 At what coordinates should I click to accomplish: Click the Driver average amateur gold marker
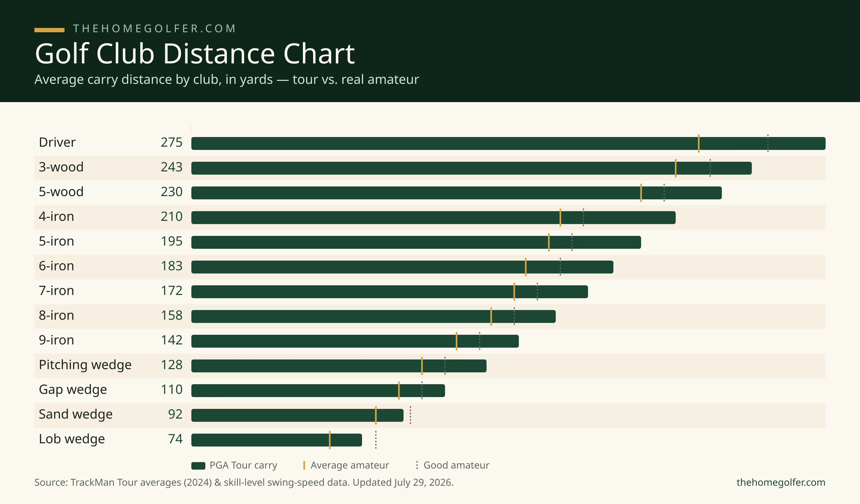coord(698,143)
